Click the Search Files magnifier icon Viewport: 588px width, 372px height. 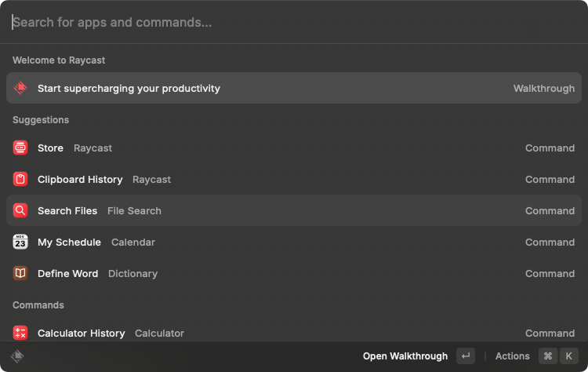(20, 210)
